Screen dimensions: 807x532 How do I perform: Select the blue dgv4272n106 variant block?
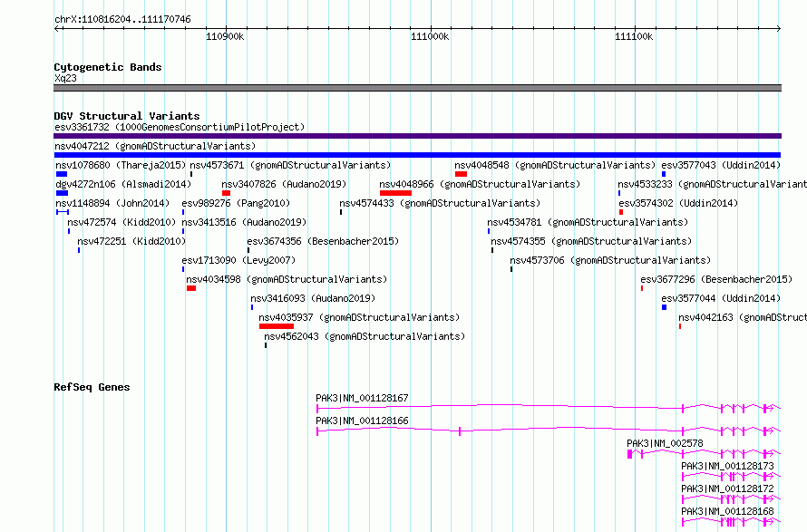tap(62, 193)
